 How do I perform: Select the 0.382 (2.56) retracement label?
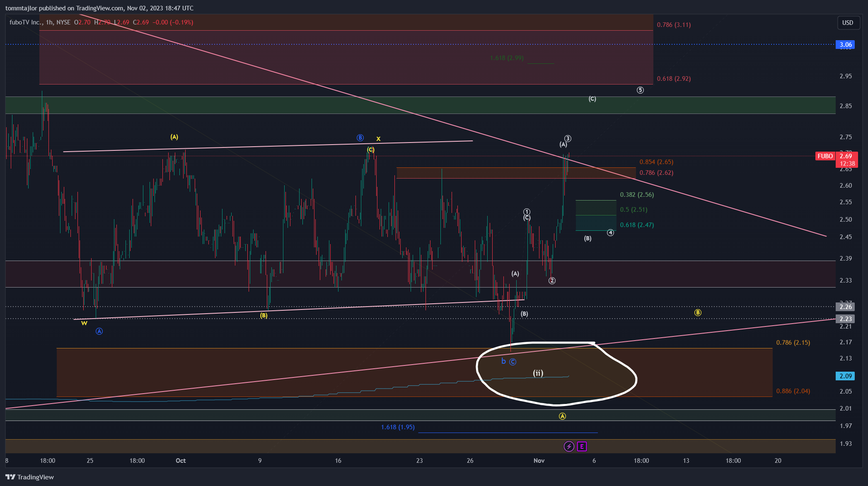pos(637,195)
